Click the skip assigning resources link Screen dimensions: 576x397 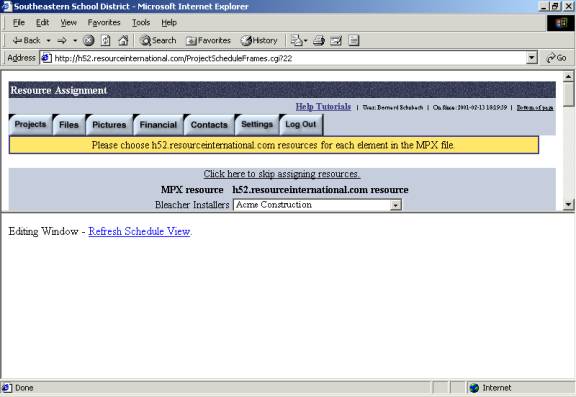click(x=282, y=174)
